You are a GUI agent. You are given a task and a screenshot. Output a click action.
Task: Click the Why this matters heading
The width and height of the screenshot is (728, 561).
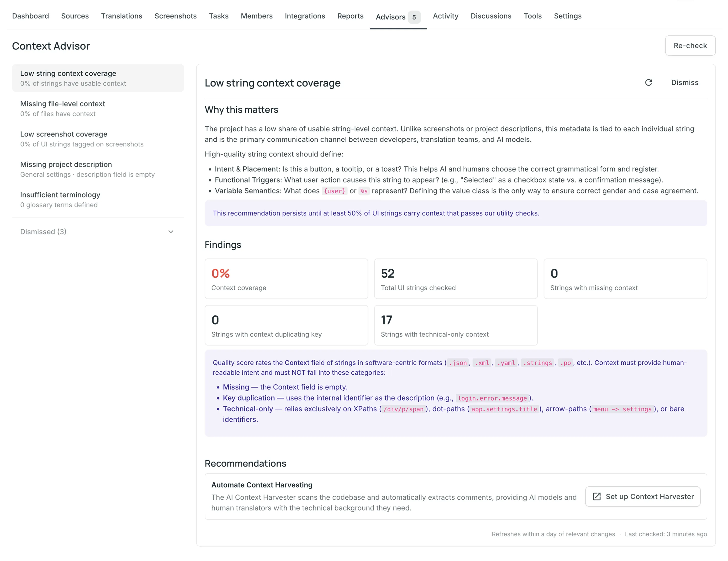coord(241,110)
